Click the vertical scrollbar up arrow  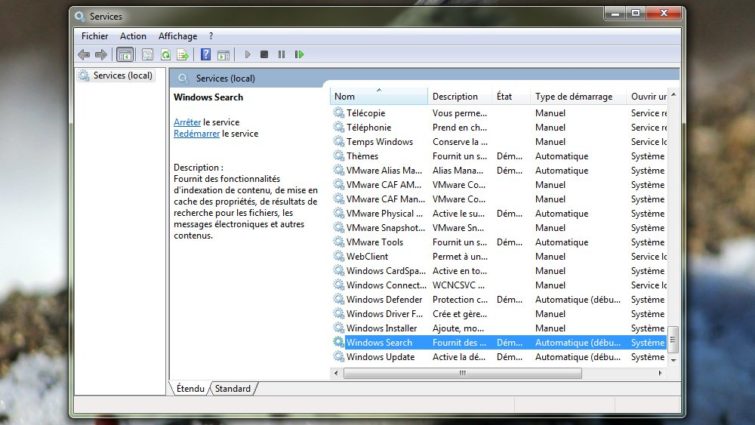674,95
